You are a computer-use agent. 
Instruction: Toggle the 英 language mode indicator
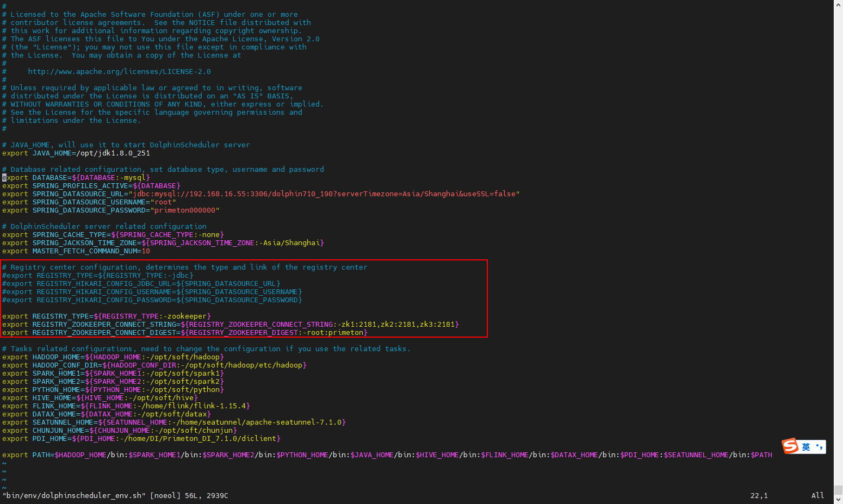[806, 447]
